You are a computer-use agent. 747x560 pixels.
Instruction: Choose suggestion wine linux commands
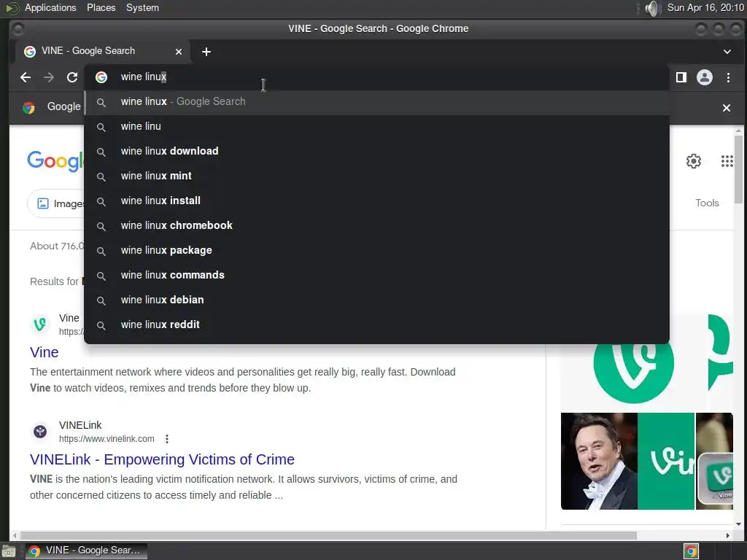click(376, 275)
